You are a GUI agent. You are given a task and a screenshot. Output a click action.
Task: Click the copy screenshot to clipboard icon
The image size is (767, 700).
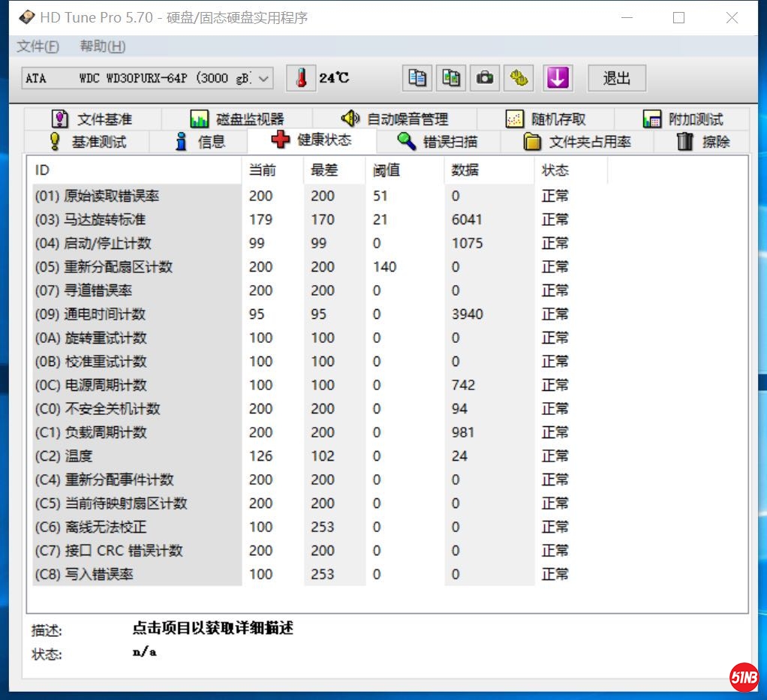click(451, 78)
